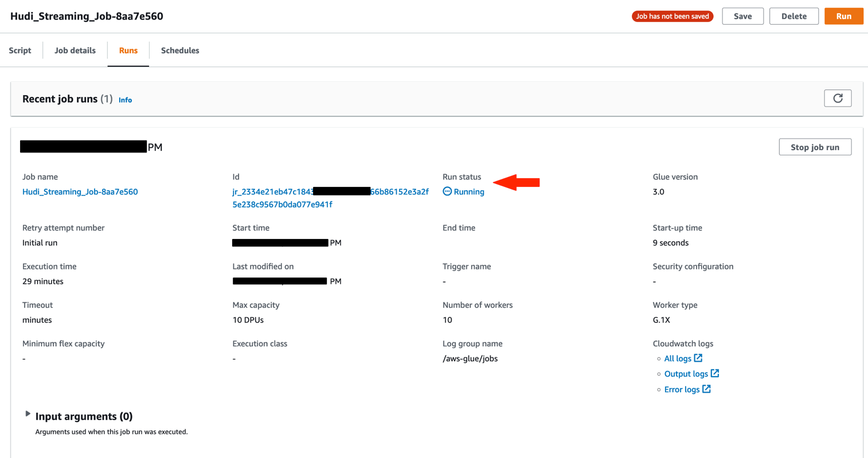Refresh the recent job runs list
868x458 pixels.
click(x=838, y=98)
